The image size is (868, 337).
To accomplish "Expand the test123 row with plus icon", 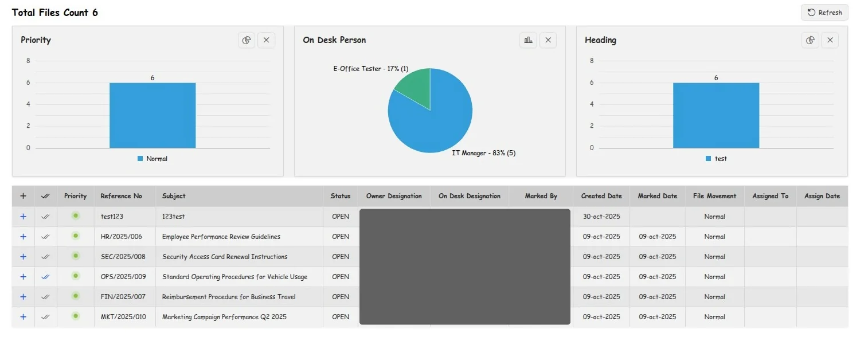I will [23, 217].
